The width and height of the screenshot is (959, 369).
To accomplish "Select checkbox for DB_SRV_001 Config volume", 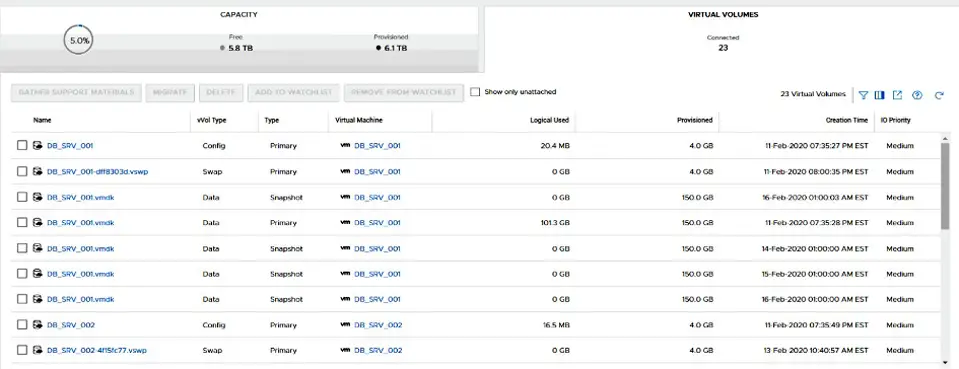I will [x=22, y=146].
